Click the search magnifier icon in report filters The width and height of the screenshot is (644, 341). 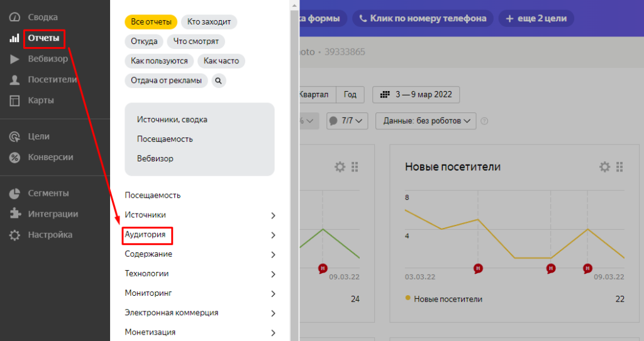[x=219, y=80]
